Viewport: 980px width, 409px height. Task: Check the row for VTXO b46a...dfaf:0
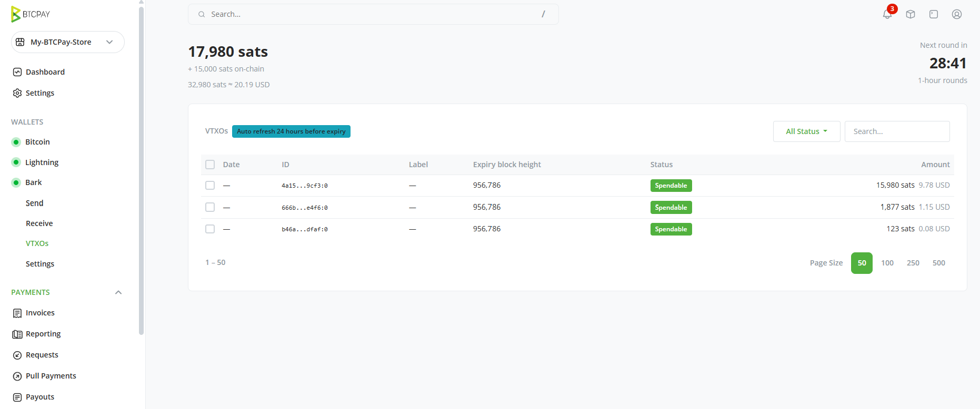[x=210, y=229]
